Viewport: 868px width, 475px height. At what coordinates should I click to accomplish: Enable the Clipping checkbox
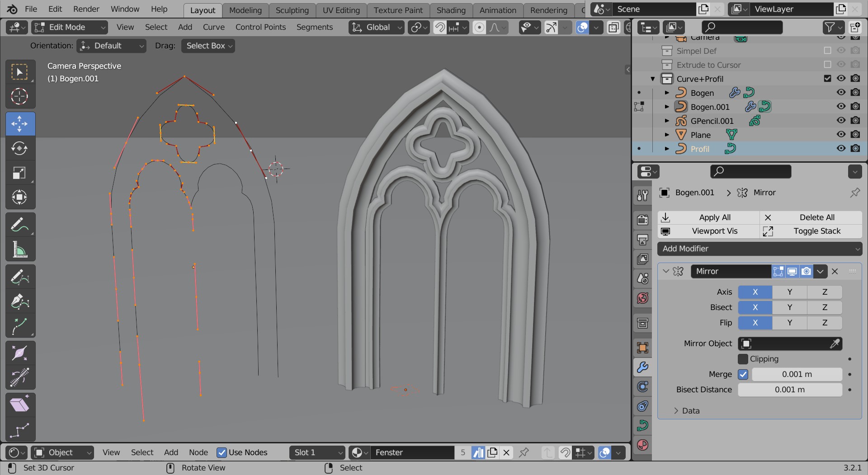743,359
